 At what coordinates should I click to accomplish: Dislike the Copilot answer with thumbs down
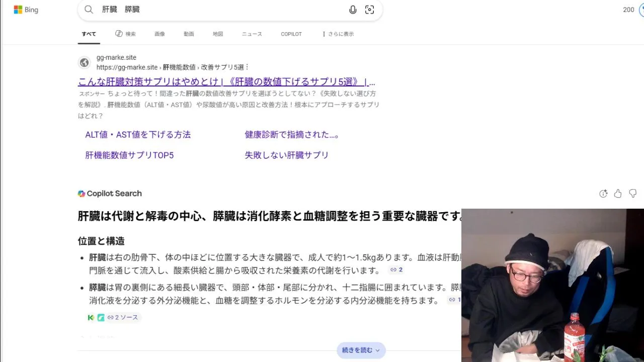[x=633, y=194]
